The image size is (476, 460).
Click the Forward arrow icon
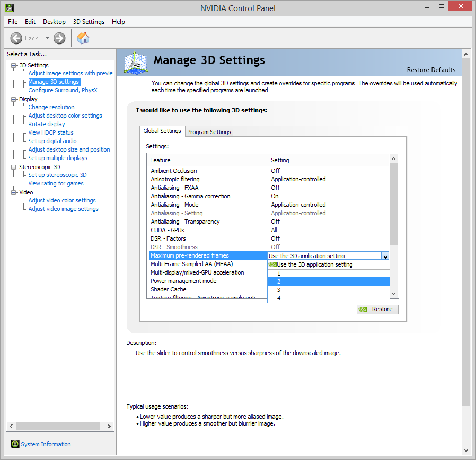(59, 38)
